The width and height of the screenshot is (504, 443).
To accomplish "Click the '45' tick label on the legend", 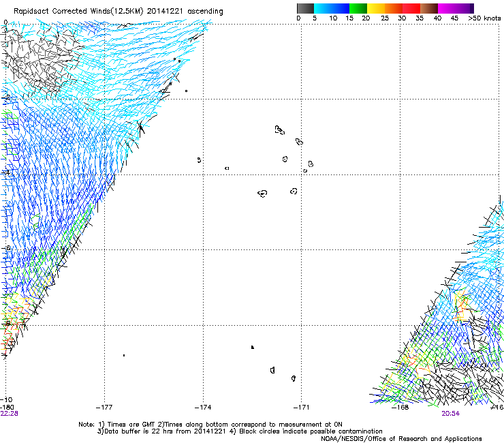I will (454, 18).
